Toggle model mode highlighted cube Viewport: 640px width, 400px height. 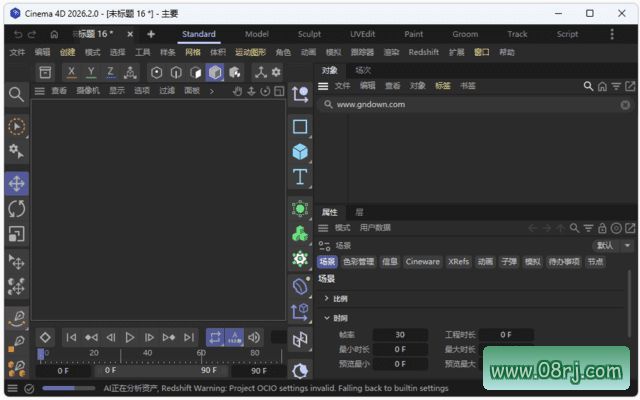(215, 73)
